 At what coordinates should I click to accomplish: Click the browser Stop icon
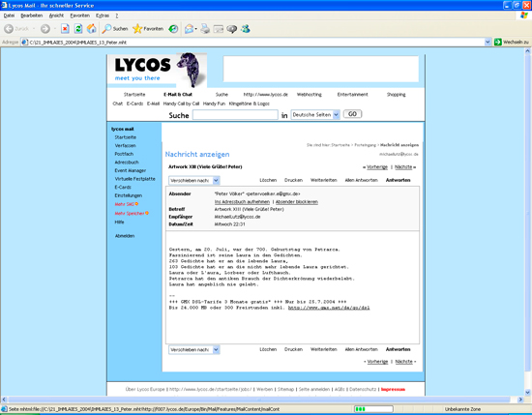point(65,29)
